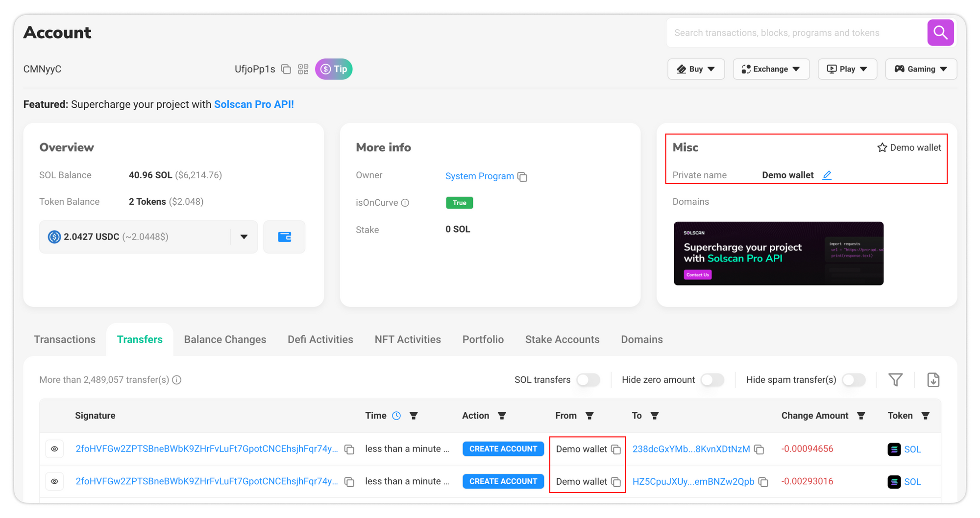The image size is (980, 518).
Task: Copy the signature in the -0.00293016 row
Action: pyautogui.click(x=349, y=482)
